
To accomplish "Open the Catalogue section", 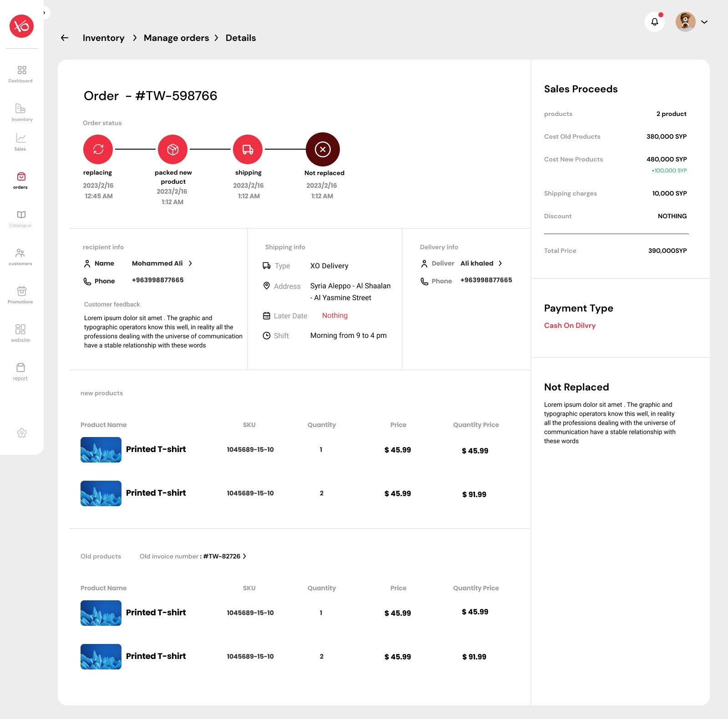I will pos(21,218).
